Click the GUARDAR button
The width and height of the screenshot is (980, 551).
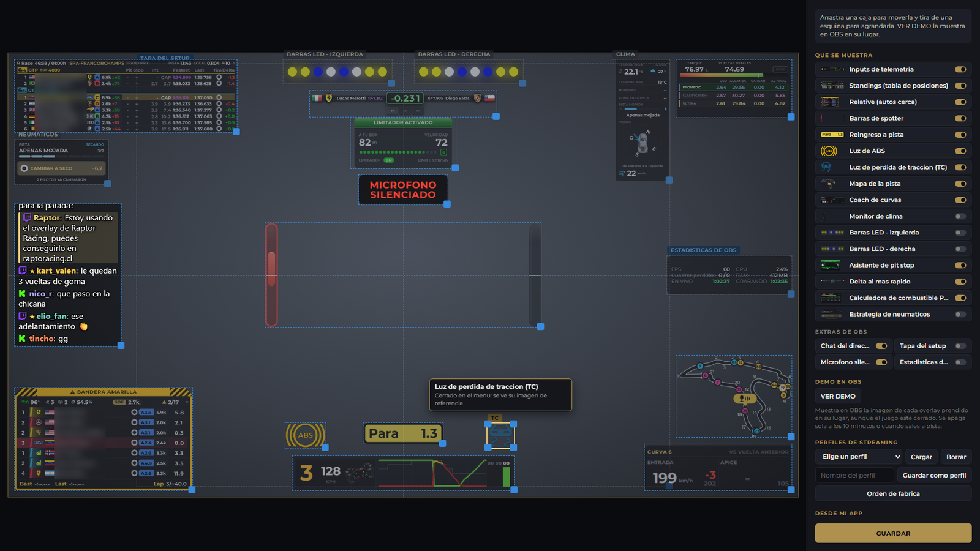(893, 533)
